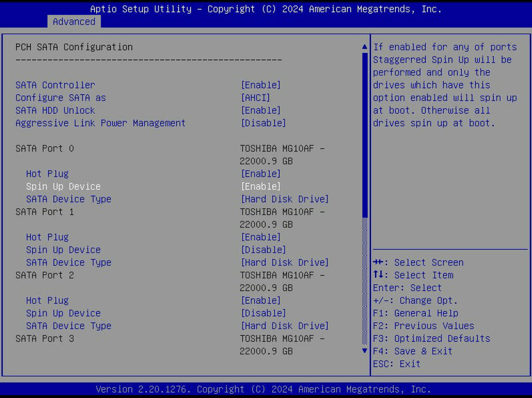The width and height of the screenshot is (532, 398).
Task: Toggle Hot Plug value for SATA Port 1
Action: (x=260, y=237)
